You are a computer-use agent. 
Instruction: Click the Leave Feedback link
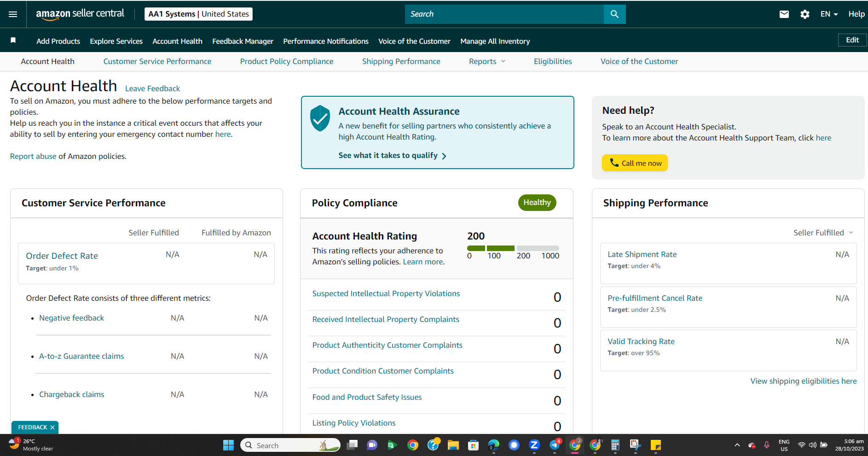coord(153,88)
